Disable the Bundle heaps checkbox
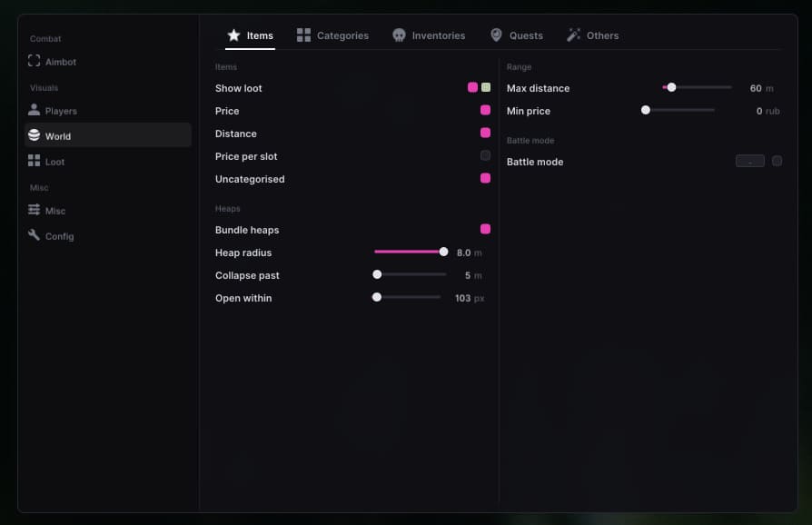The width and height of the screenshot is (812, 525). point(485,229)
